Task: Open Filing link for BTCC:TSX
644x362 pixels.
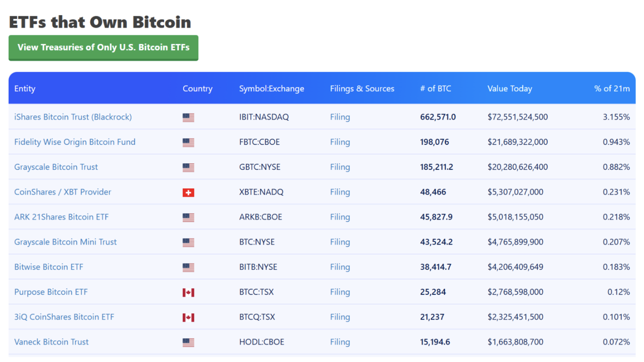Action: click(340, 292)
